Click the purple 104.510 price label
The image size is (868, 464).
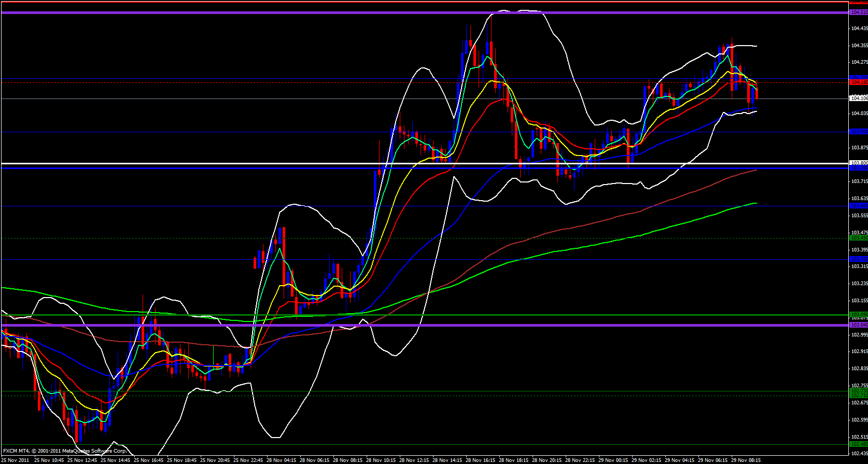click(x=858, y=12)
